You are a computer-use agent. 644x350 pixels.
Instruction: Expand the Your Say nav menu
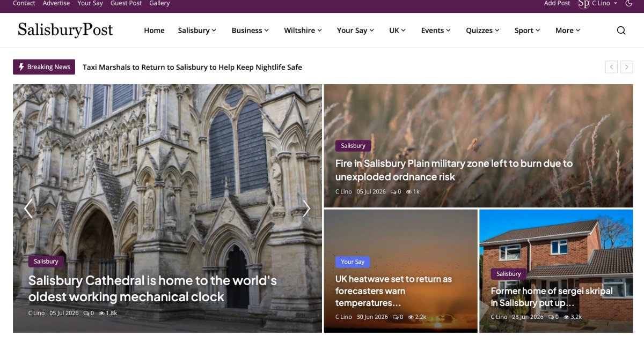(355, 31)
